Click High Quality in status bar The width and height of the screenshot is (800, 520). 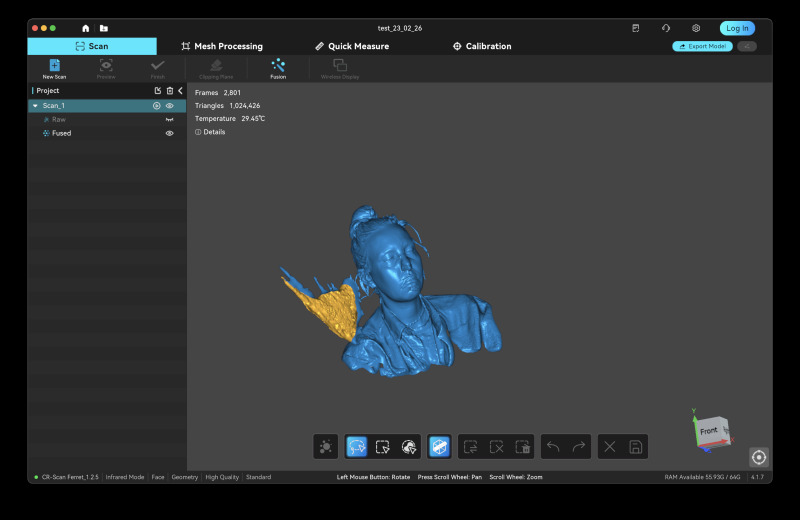click(x=222, y=477)
